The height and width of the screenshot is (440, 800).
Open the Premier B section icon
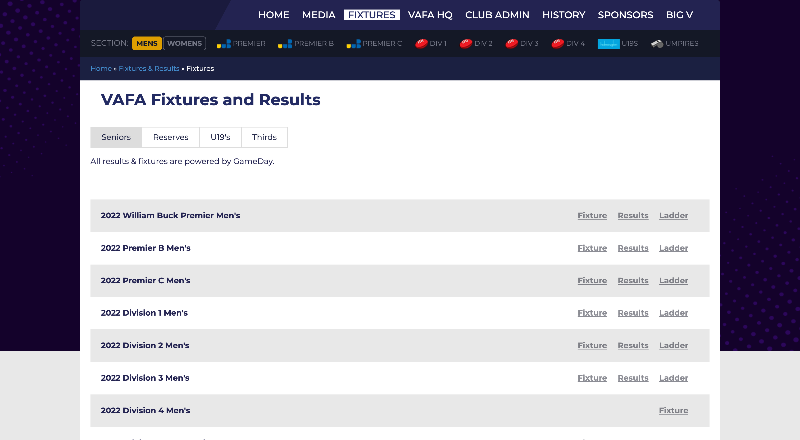pos(285,44)
